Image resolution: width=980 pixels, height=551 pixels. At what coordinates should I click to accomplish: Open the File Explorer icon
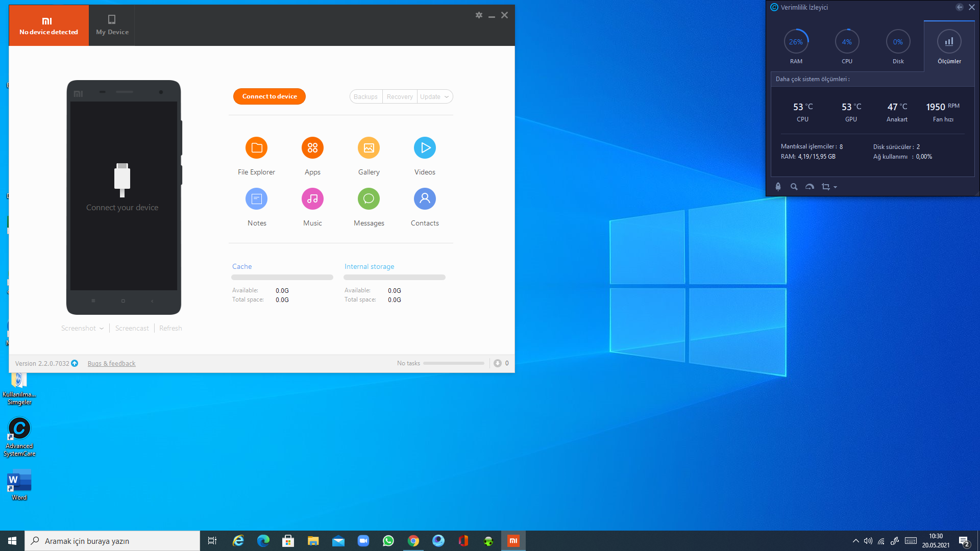[256, 148]
